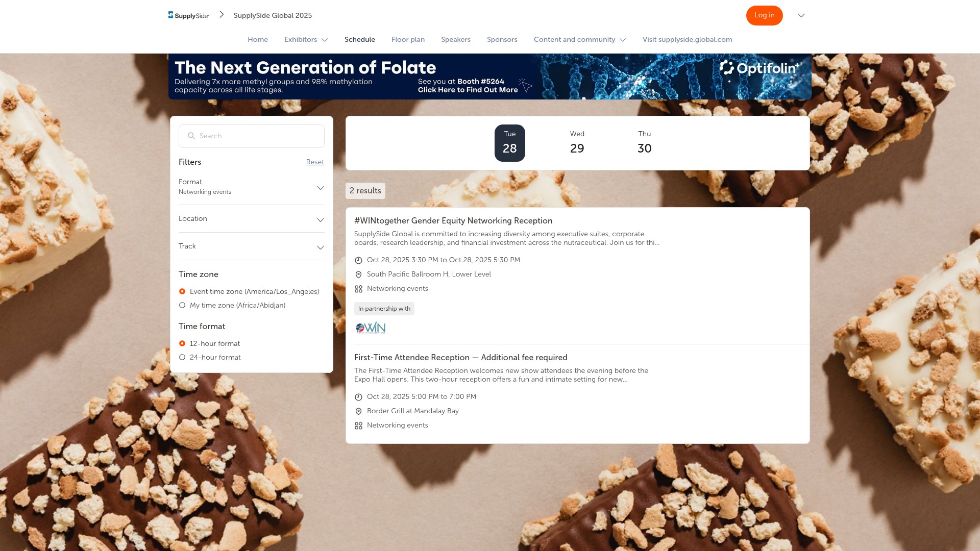
Task: Expand the Track filter
Action: click(252, 246)
